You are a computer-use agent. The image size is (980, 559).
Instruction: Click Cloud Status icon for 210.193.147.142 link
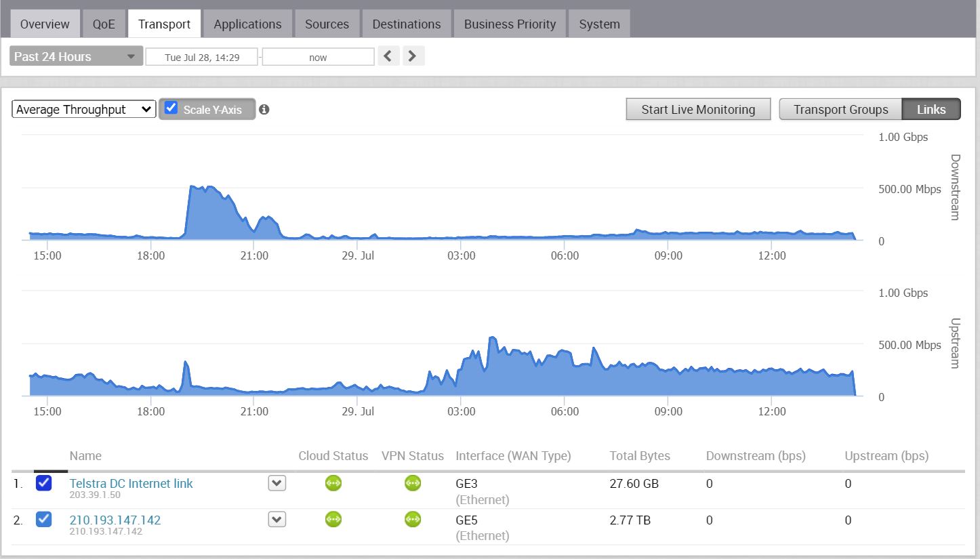pyautogui.click(x=333, y=519)
